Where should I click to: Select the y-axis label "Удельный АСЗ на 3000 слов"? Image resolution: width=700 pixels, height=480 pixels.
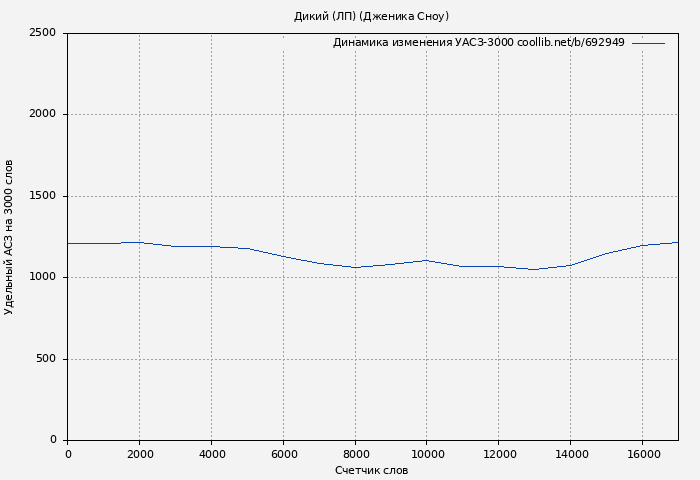pyautogui.click(x=9, y=237)
